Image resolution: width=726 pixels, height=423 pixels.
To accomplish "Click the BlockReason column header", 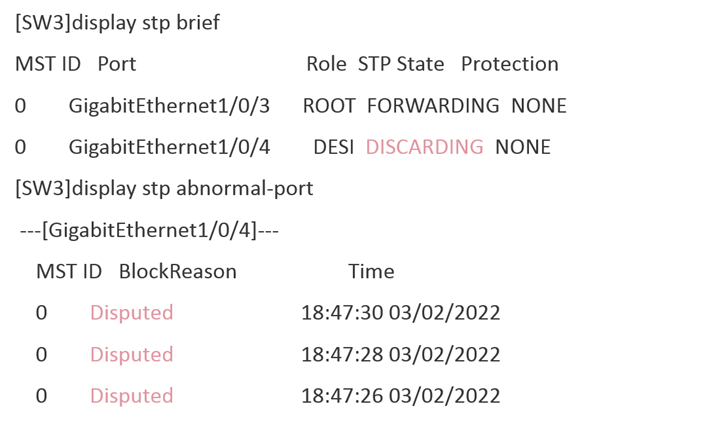I will point(178,272).
